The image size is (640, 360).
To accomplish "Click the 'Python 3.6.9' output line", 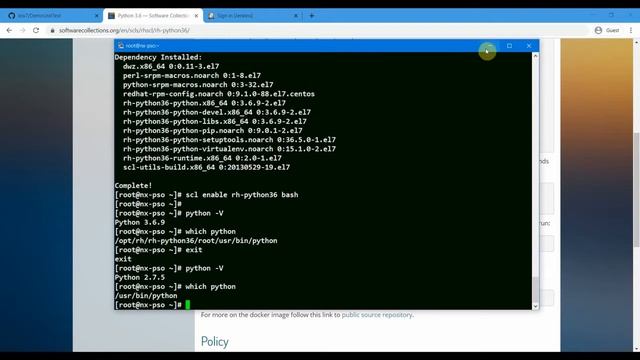I will (x=140, y=222).
